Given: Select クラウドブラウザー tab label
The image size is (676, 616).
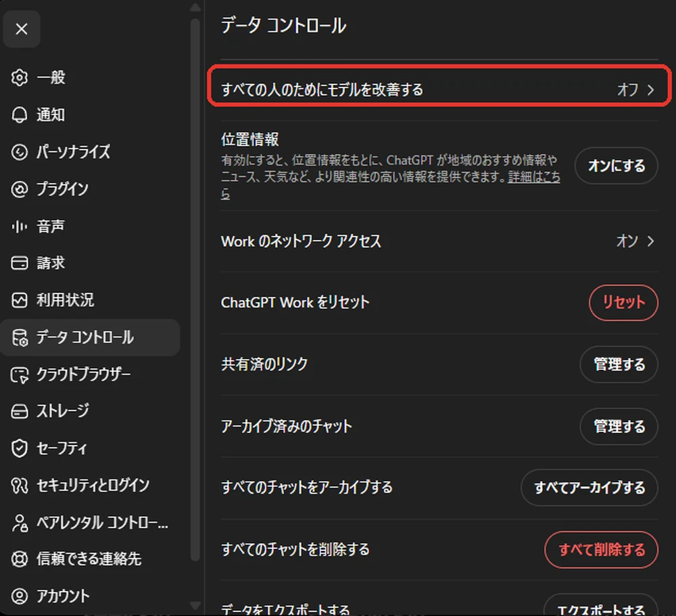Looking at the screenshot, I should (x=84, y=375).
